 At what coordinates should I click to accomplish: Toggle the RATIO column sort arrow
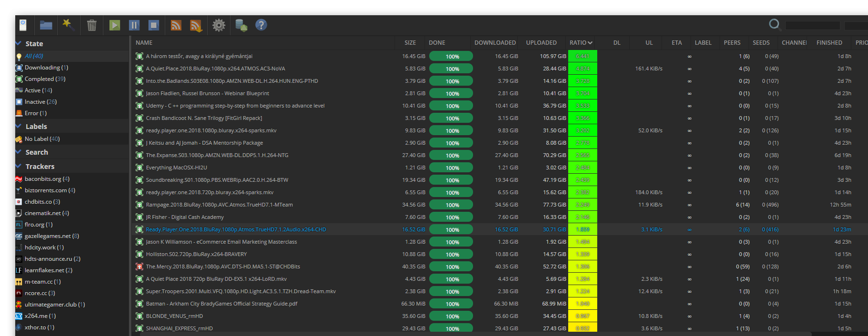(x=590, y=43)
